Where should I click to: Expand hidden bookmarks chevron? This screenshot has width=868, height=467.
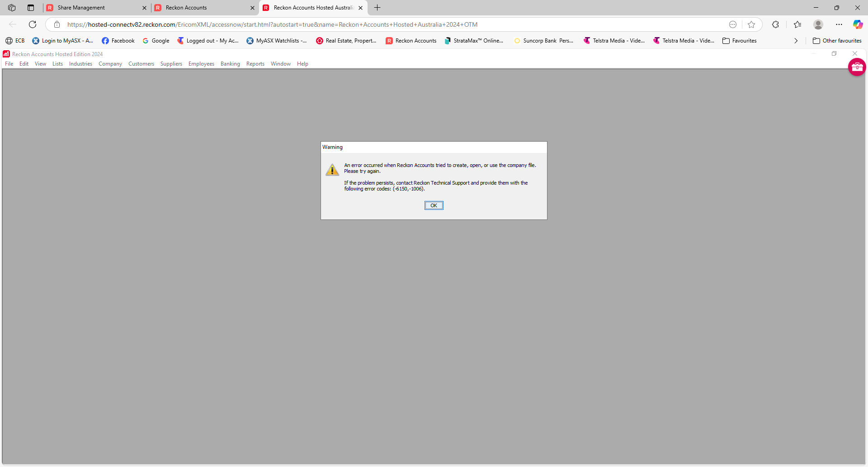(x=796, y=41)
